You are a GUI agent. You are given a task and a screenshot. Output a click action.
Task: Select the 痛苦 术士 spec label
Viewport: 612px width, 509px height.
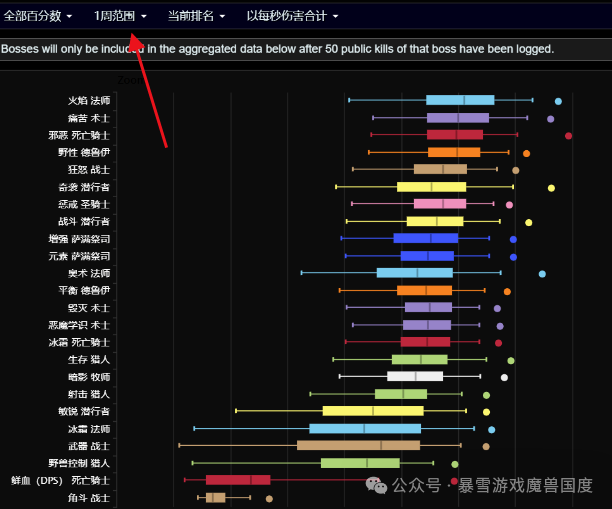click(89, 118)
